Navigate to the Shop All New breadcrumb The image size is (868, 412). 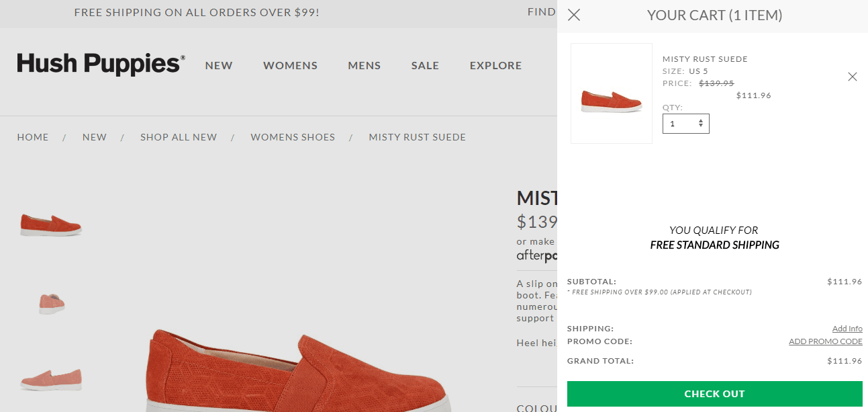pyautogui.click(x=179, y=137)
